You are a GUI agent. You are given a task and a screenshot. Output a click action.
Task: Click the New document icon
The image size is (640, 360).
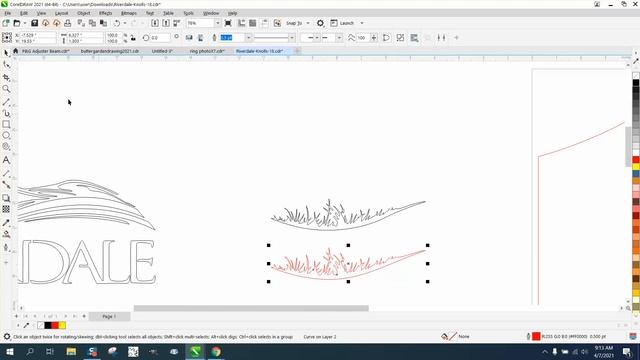coord(6,23)
